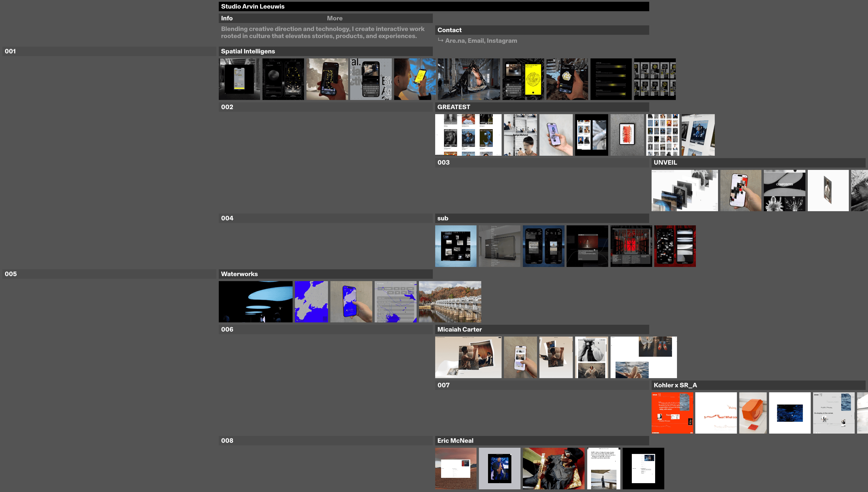Click the COMPOSITES thumbnail in UNVEIL row

784,190
